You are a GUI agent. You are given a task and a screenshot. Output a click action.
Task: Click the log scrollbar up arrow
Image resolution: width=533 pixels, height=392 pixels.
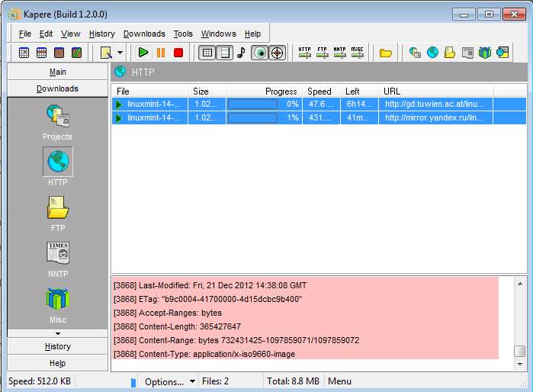tap(520, 283)
